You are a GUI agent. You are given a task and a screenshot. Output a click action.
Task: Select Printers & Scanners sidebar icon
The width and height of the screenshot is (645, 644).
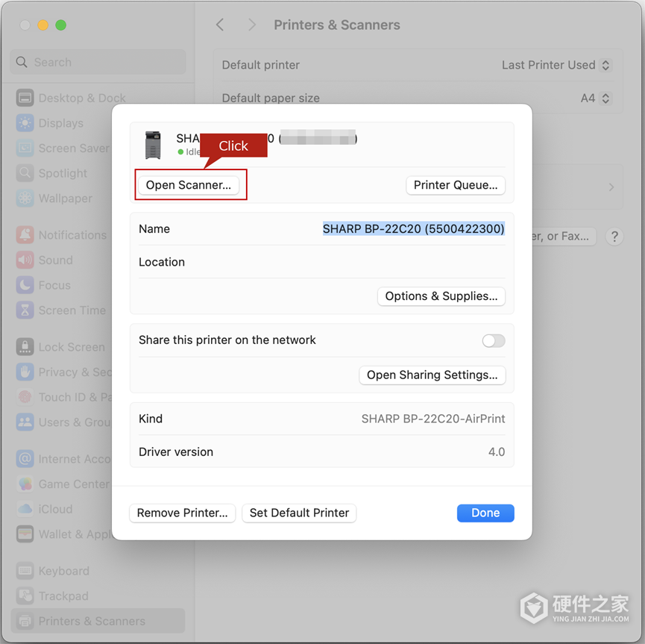click(x=25, y=621)
